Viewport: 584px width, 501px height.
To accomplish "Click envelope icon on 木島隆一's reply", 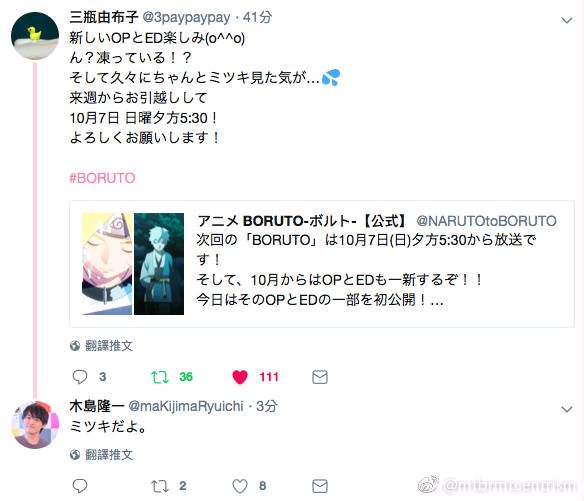I will [x=320, y=486].
